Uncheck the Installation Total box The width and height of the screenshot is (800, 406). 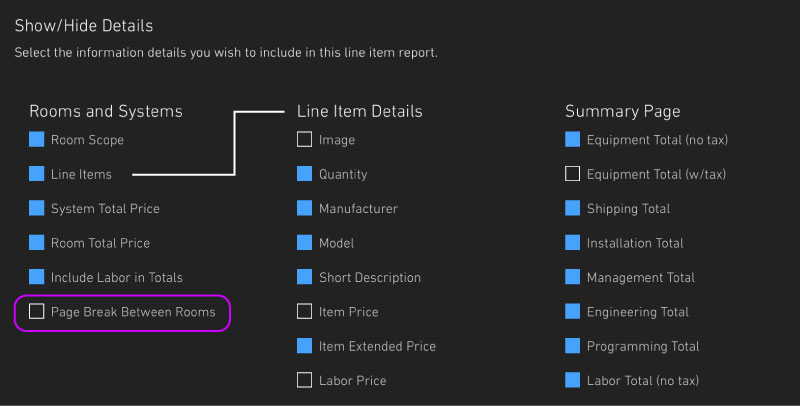(572, 242)
